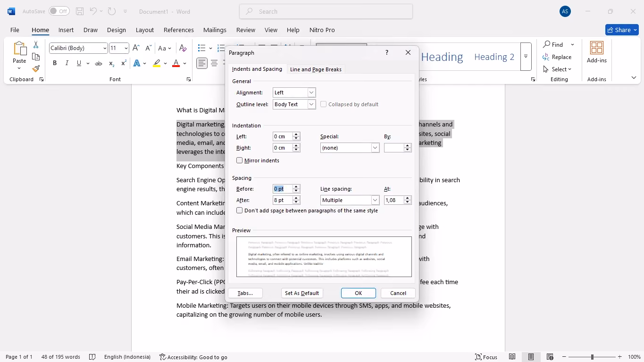
Task: Check Don't add space between paragraphs
Action: click(239, 210)
